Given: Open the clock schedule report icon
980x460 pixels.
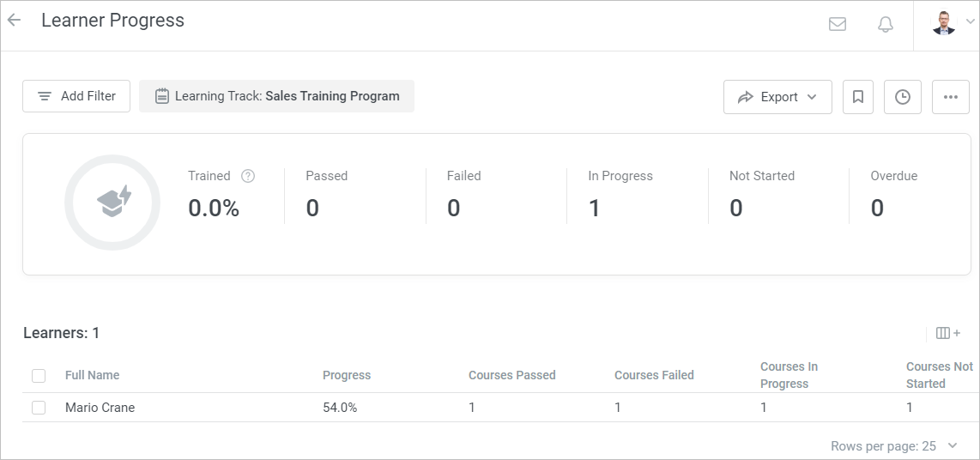Looking at the screenshot, I should click(903, 97).
